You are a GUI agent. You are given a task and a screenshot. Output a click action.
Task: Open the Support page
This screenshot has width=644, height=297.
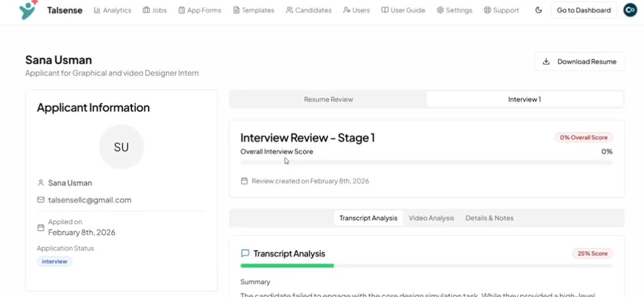501,10
